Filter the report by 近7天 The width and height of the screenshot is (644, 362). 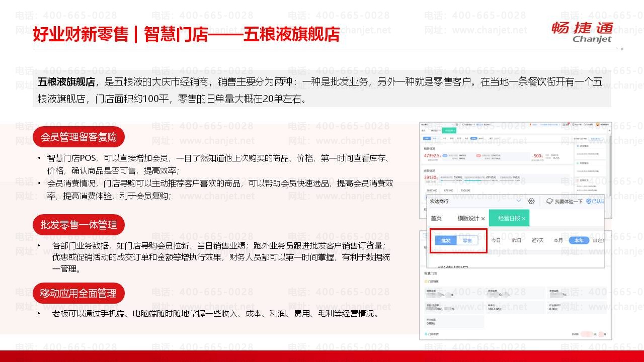coord(537,240)
